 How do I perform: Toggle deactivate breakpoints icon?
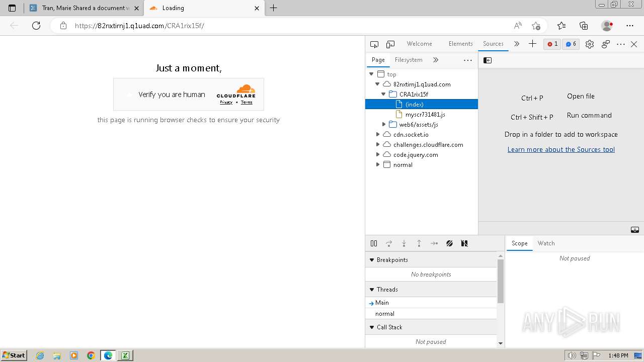pyautogui.click(x=449, y=243)
